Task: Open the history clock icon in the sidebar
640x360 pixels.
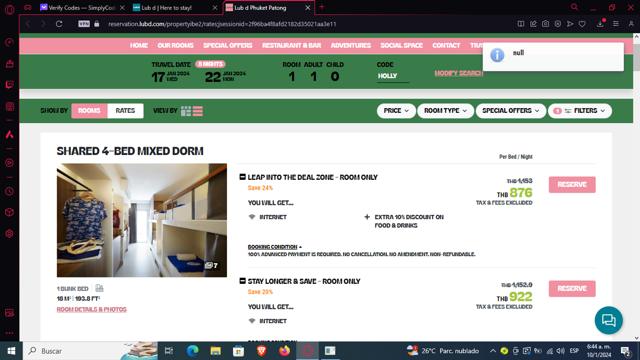Action: click(x=9, y=191)
